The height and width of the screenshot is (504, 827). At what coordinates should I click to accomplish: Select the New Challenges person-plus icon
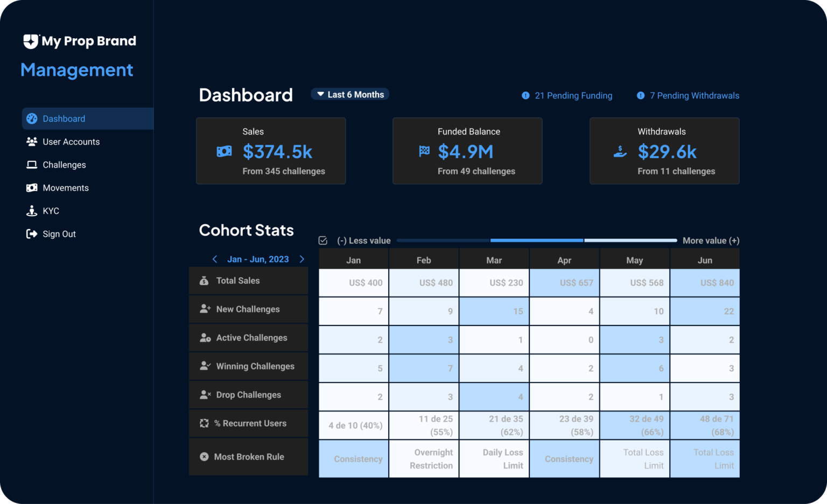point(204,309)
